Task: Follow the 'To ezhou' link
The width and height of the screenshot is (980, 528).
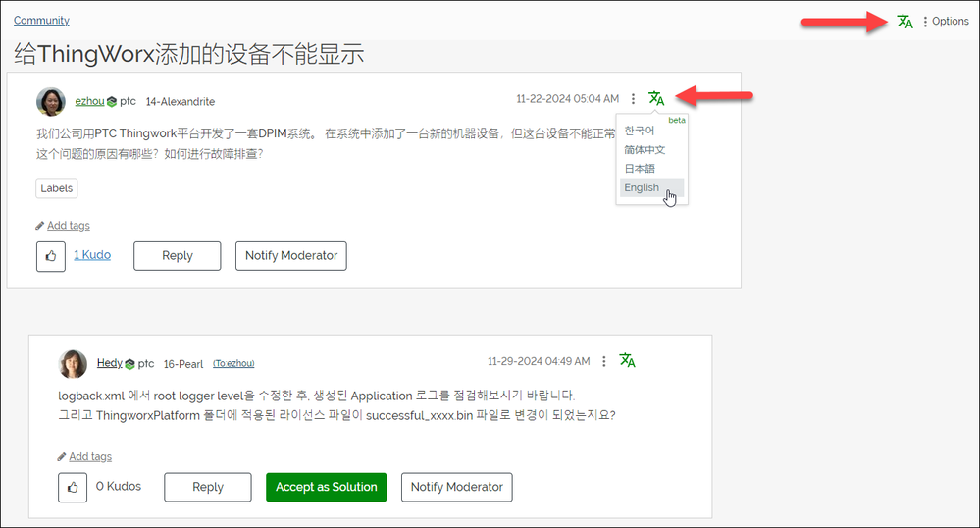Action: tap(233, 363)
